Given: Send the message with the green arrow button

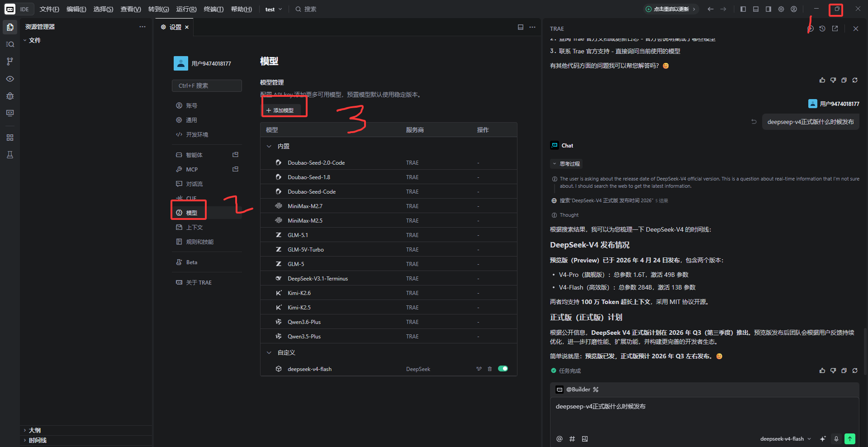Looking at the screenshot, I should [850, 439].
